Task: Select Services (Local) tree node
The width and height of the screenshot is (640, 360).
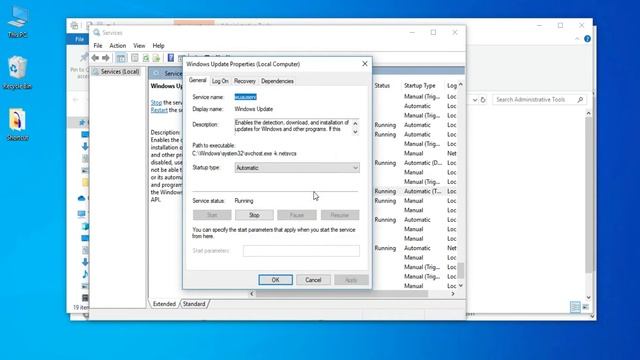Action: (x=116, y=71)
